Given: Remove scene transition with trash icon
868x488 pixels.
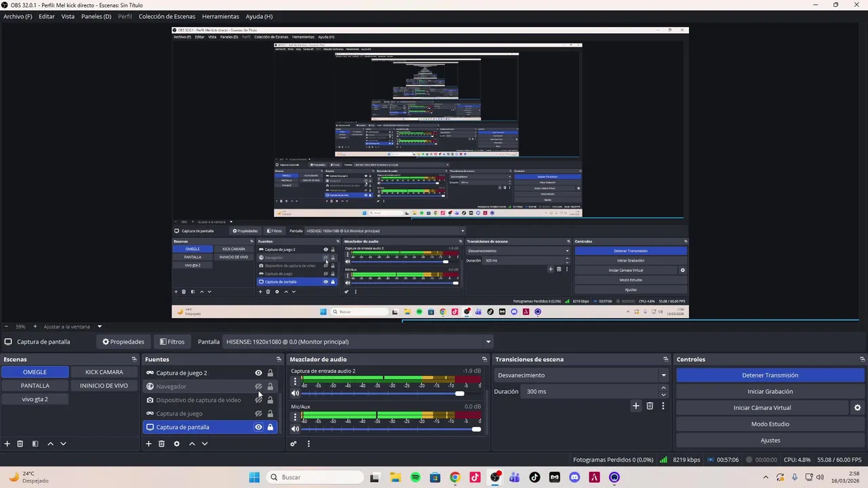Looking at the screenshot, I should [650, 406].
